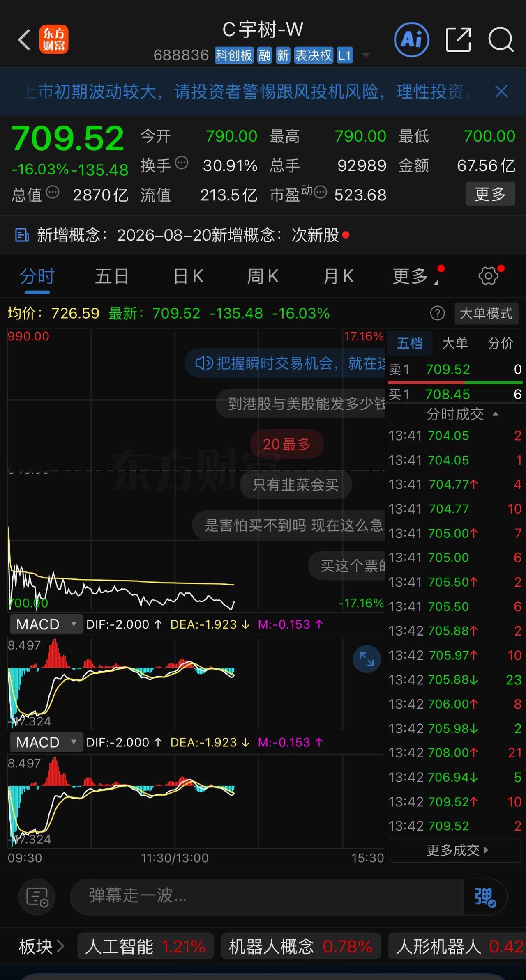Open the 机器人概念 sector chip
This screenshot has width=526, height=980.
tap(301, 946)
